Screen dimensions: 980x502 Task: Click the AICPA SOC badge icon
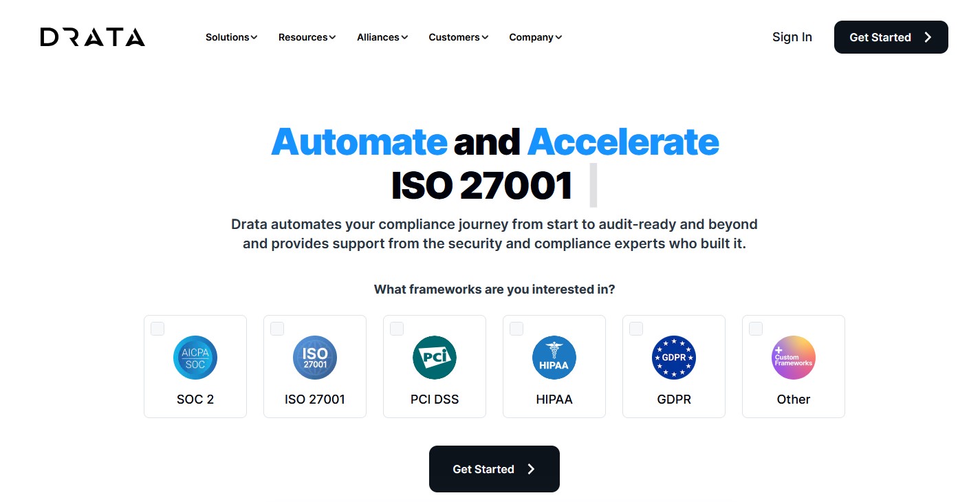tap(195, 358)
